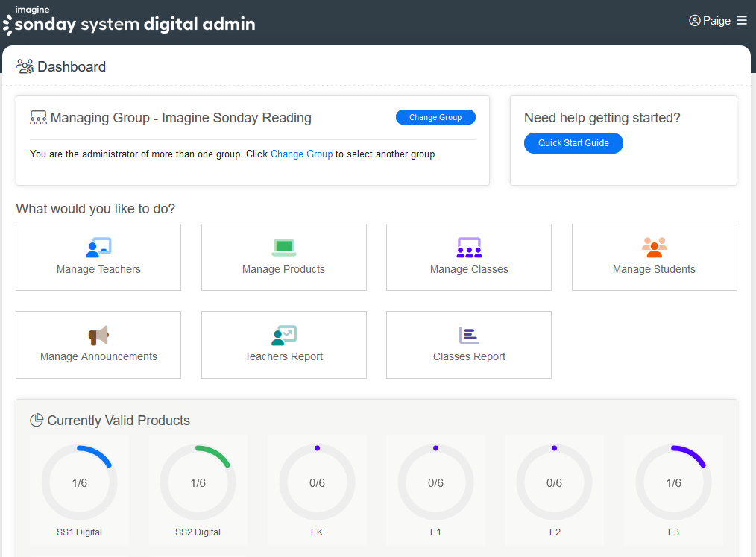756x557 pixels.
Task: Open the hamburger menu beside Paige
Action: click(742, 21)
